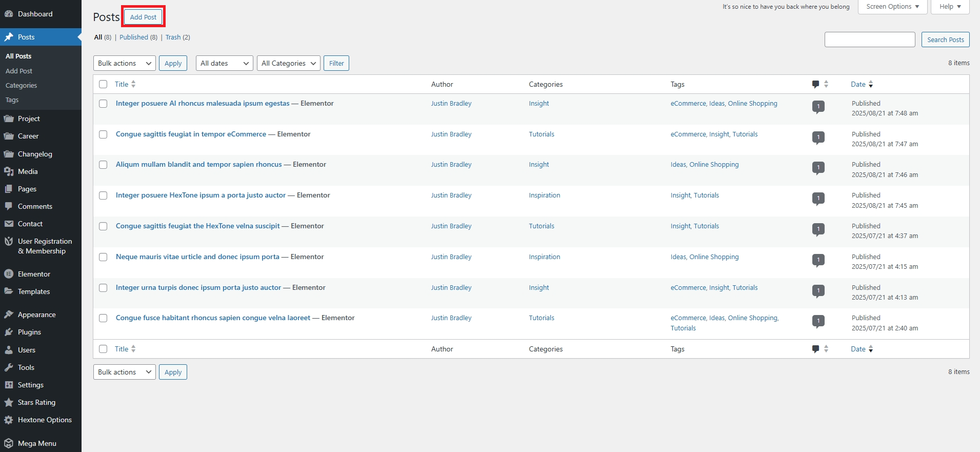Toggle the select-all checkbox in table header
The width and height of the screenshot is (980, 452).
[103, 84]
